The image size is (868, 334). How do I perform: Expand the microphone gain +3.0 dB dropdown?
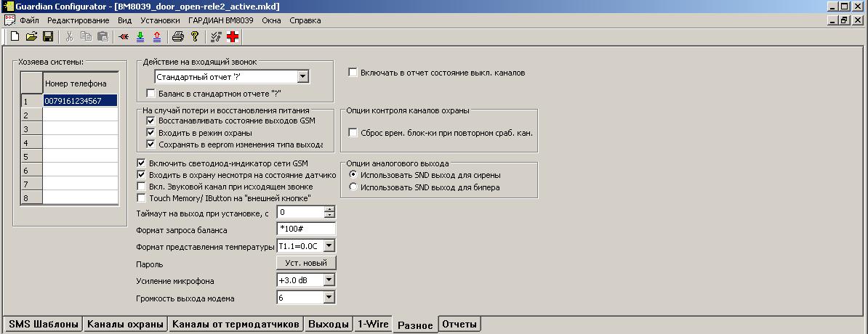pos(329,280)
